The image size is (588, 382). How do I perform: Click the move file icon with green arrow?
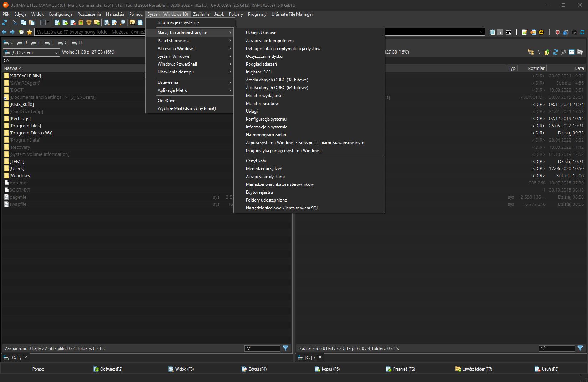[65, 22]
